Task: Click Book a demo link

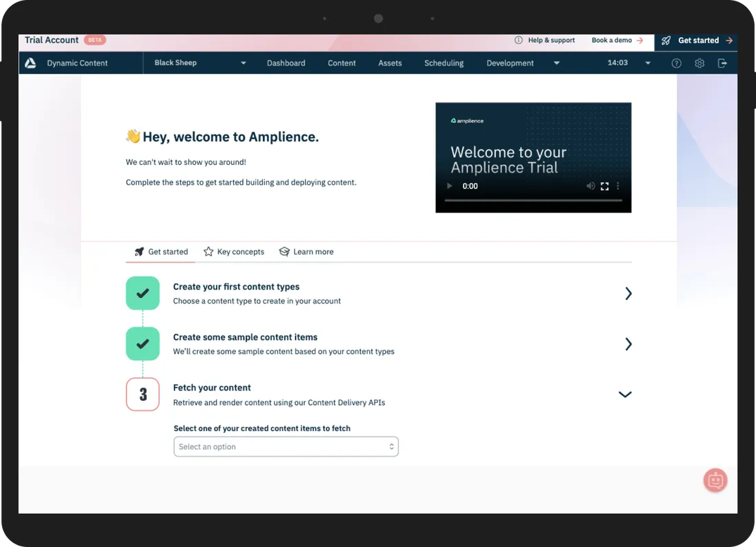Action: [x=611, y=41]
